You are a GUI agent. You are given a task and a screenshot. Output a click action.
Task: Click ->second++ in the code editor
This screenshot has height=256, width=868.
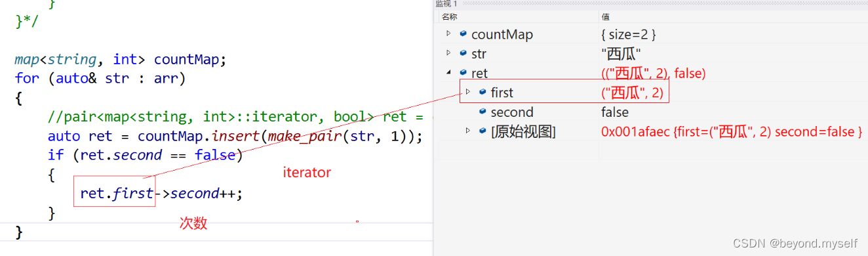[x=198, y=194]
